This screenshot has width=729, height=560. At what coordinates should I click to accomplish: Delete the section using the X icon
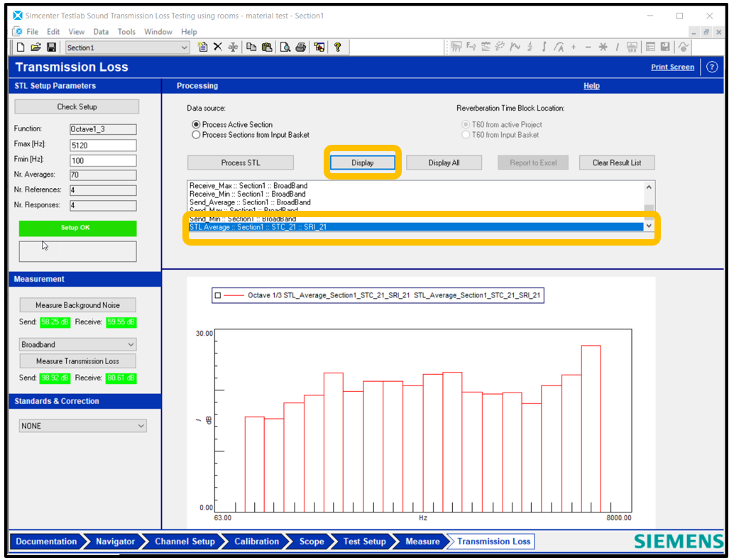(218, 47)
